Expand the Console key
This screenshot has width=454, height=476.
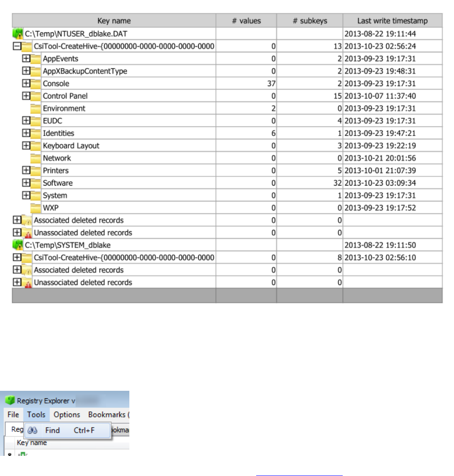pyautogui.click(x=26, y=83)
